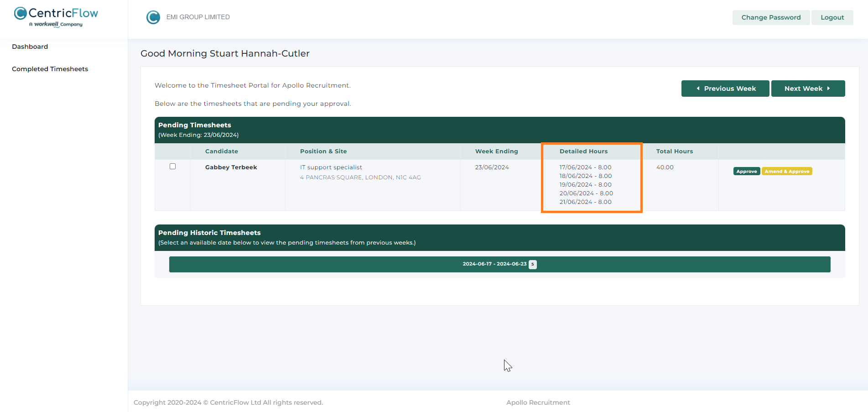
Task: Click the 18/06/2024 - 8.00 entry
Action: click(x=586, y=176)
